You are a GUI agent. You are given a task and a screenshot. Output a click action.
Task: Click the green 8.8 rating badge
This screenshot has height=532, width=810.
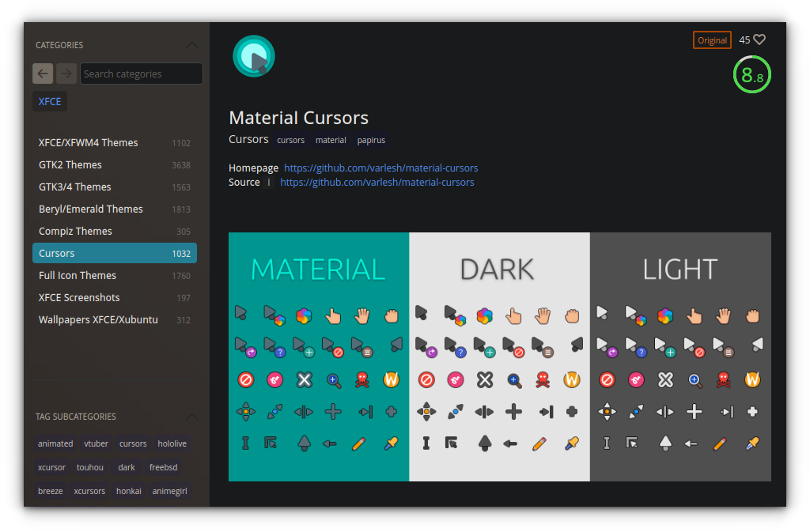[x=751, y=74]
